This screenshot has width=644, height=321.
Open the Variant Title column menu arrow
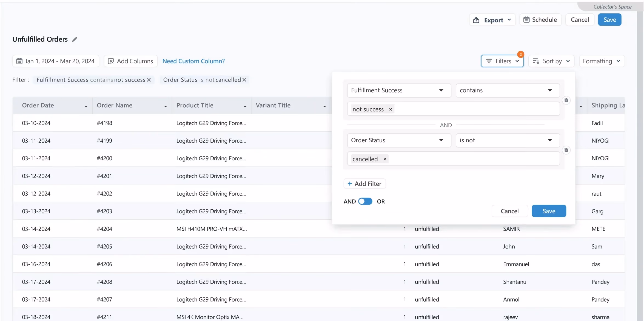tap(324, 106)
